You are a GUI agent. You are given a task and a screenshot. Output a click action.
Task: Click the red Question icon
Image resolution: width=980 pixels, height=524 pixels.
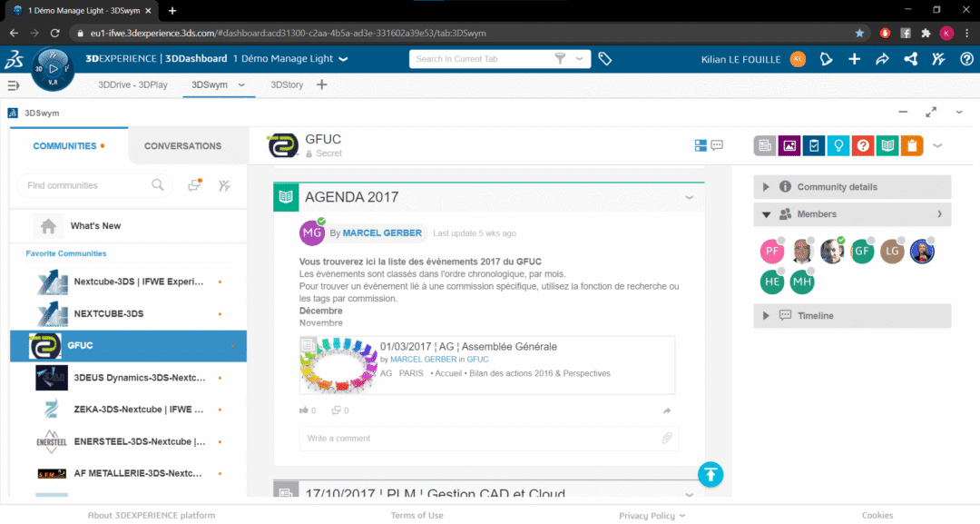pyautogui.click(x=863, y=145)
